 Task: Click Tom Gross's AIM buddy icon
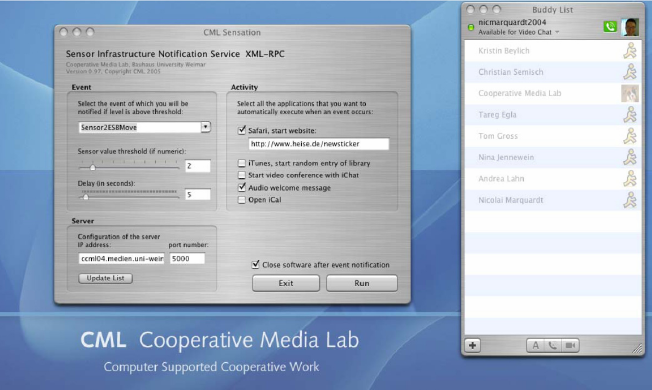pyautogui.click(x=630, y=136)
